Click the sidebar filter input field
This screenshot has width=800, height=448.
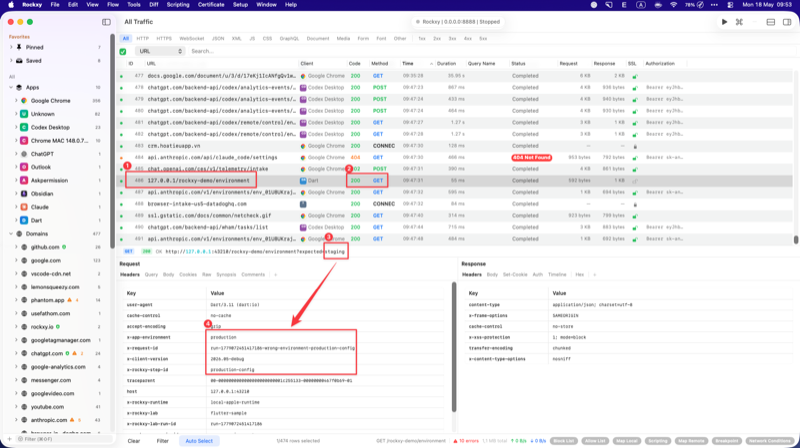64,439
